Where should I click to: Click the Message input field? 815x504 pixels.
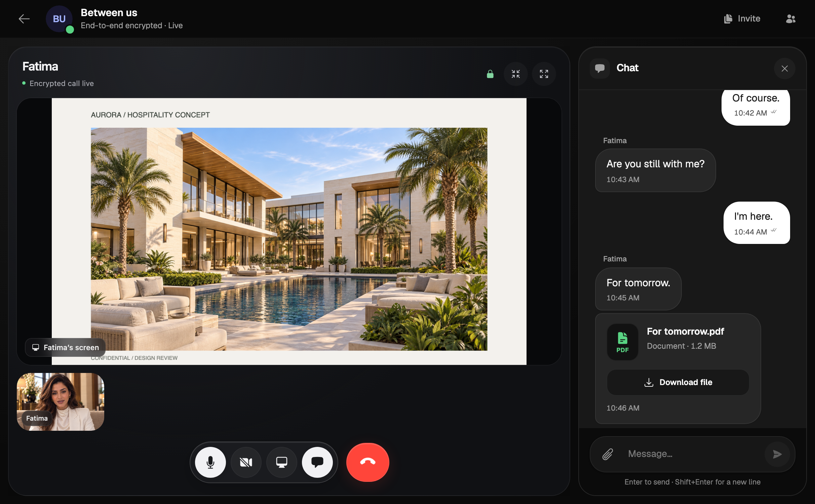point(693,454)
